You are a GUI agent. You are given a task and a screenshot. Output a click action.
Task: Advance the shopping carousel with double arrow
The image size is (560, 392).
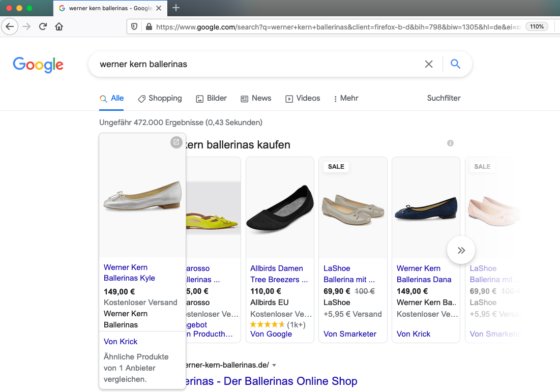click(461, 250)
